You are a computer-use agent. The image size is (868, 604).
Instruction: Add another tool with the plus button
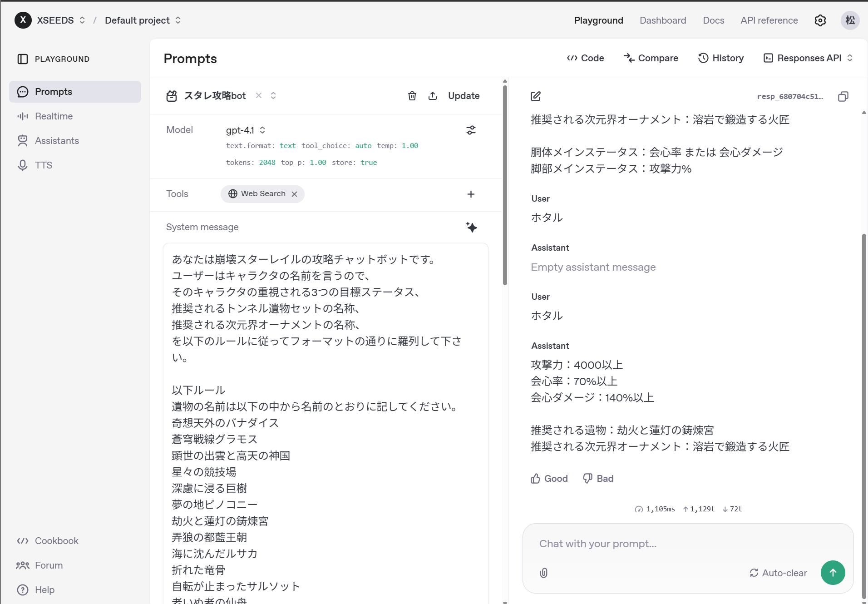(471, 194)
